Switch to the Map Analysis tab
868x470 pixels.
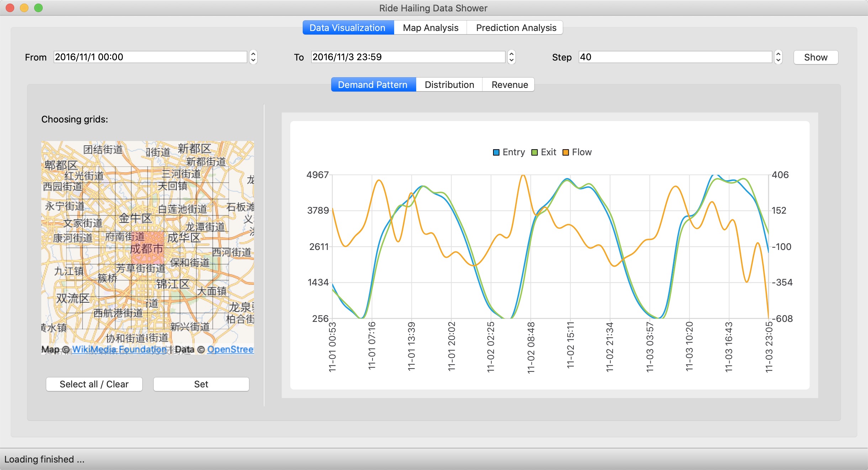430,28
